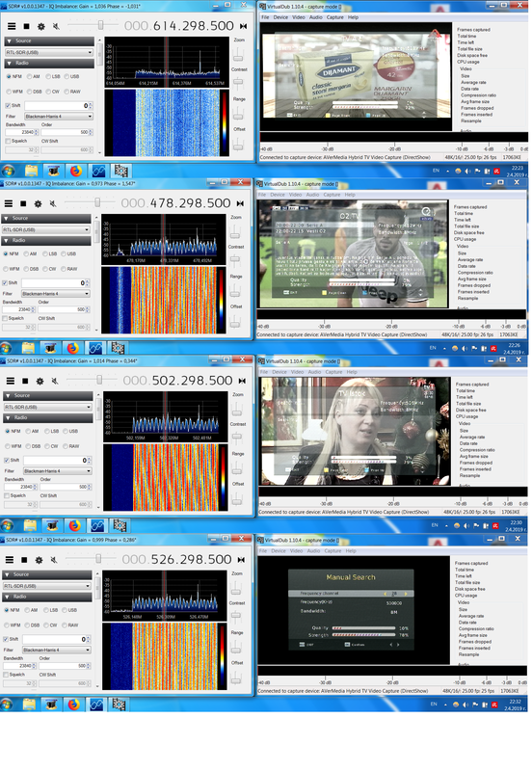The image size is (532, 771).
Task: Open Blackman-Harris 4 filter dropdown in 502.298.500 window
Action: (58, 471)
